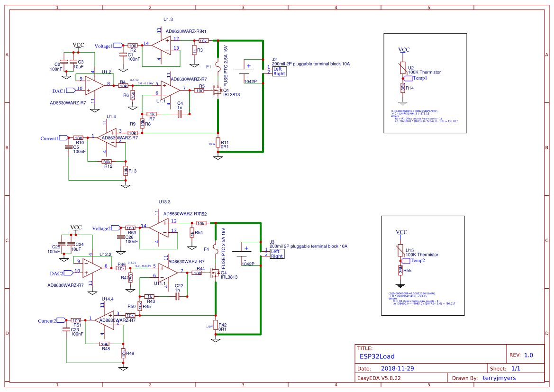Select the Voltage1 net port label
This screenshot has width=554, height=392.
(109, 46)
